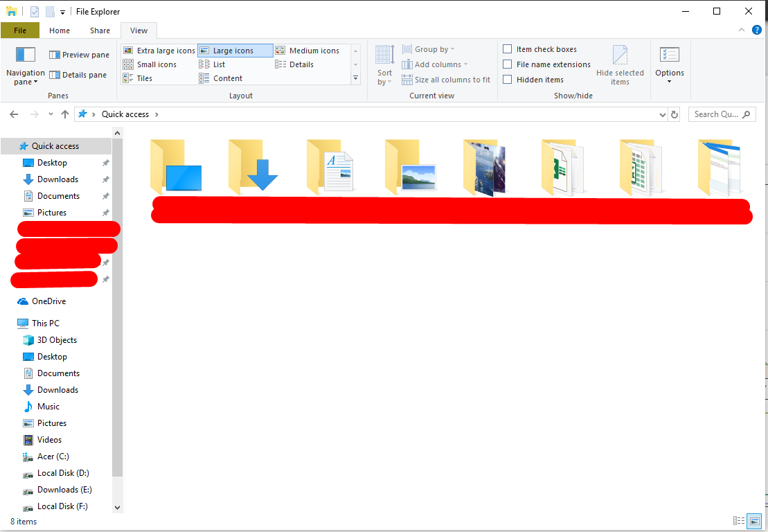768x532 pixels.
Task: Toggle the Preview pane
Action: click(78, 54)
